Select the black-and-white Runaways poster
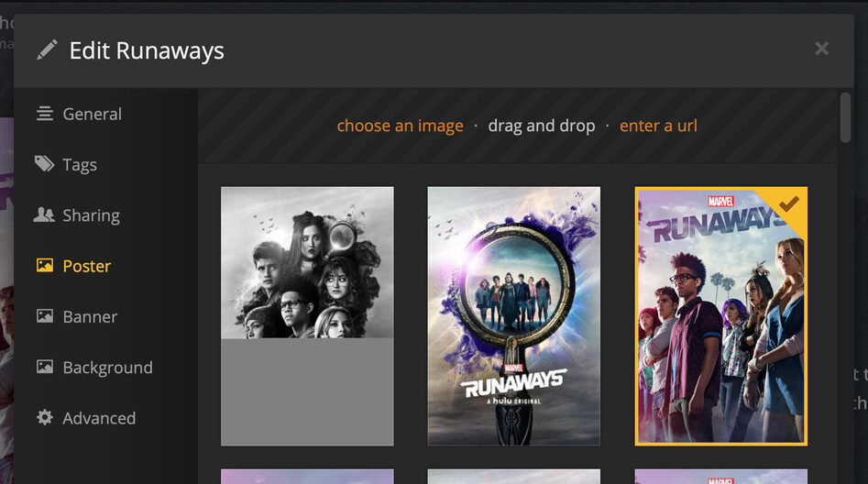Image resolution: width=868 pixels, height=484 pixels. tap(307, 316)
